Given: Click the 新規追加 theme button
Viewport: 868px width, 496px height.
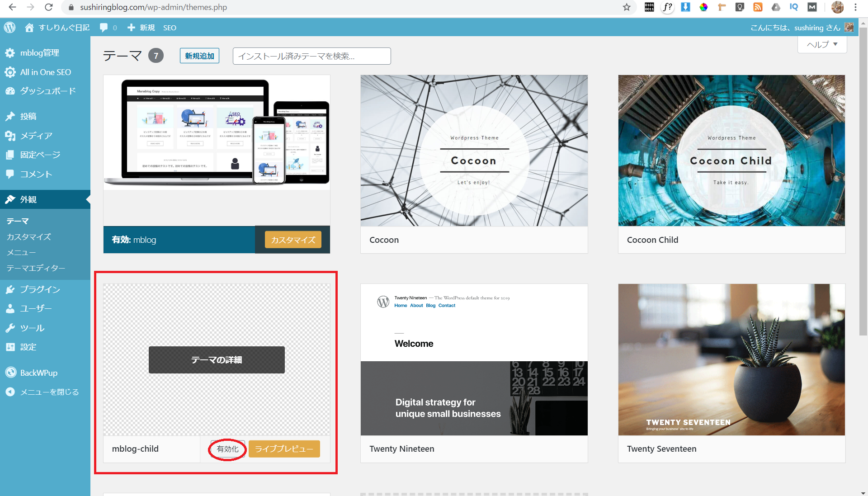Looking at the screenshot, I should click(199, 56).
